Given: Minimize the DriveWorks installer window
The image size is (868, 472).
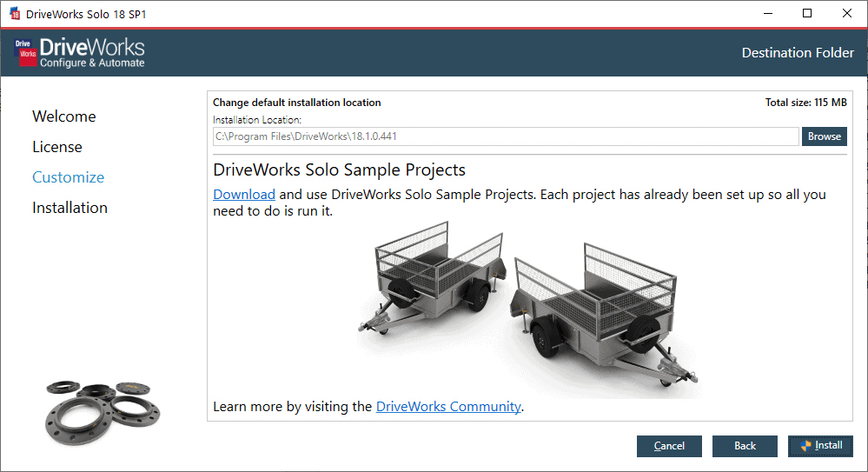Looking at the screenshot, I should 768,13.
